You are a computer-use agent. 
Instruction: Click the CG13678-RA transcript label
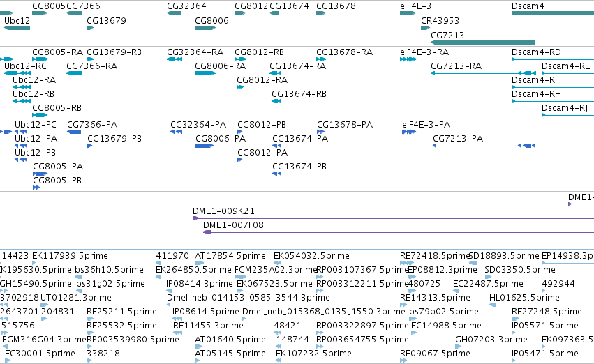344,52
